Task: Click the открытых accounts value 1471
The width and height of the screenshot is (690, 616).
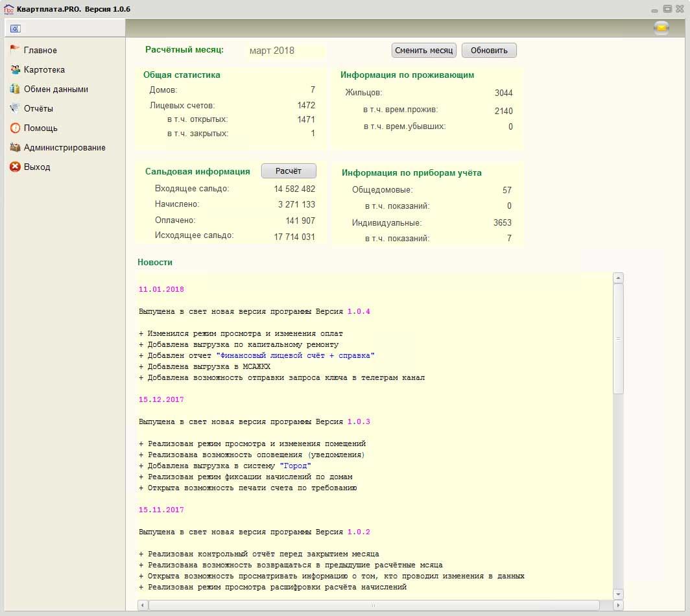Action: 306,119
